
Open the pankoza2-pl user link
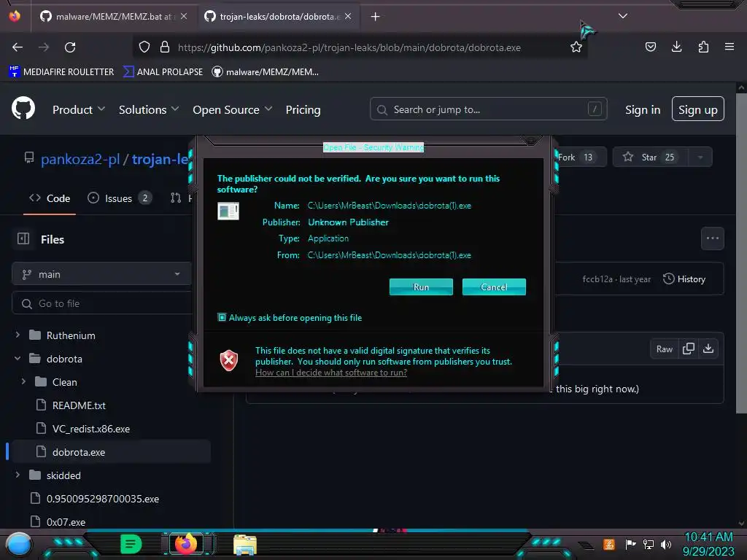(80, 159)
